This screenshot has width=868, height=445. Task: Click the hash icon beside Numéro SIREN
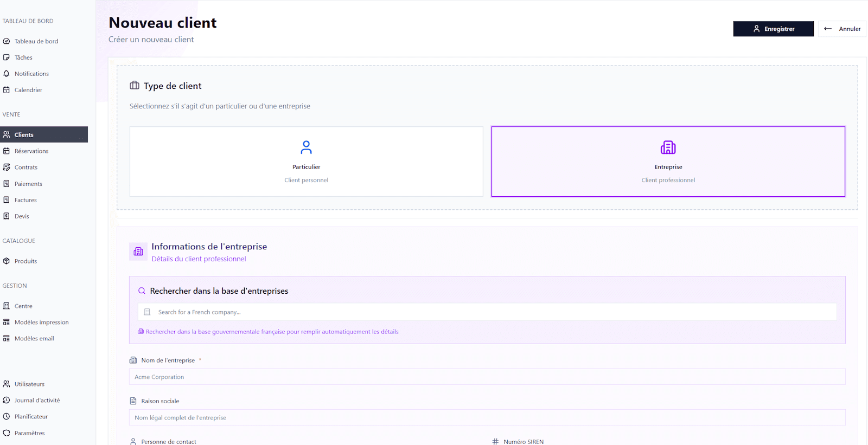[x=495, y=442]
